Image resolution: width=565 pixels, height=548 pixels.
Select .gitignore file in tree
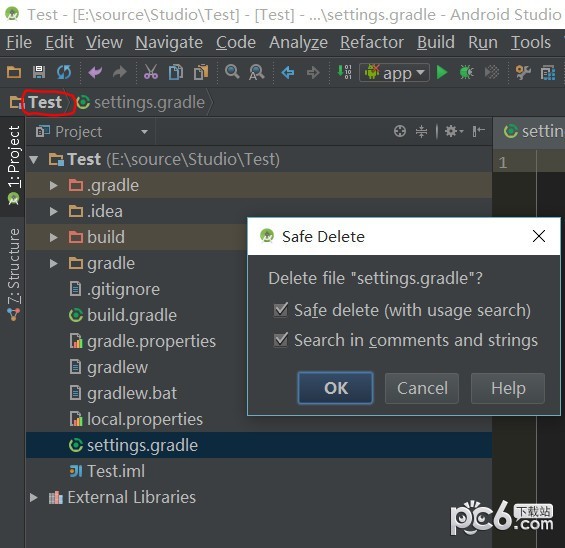point(124,289)
